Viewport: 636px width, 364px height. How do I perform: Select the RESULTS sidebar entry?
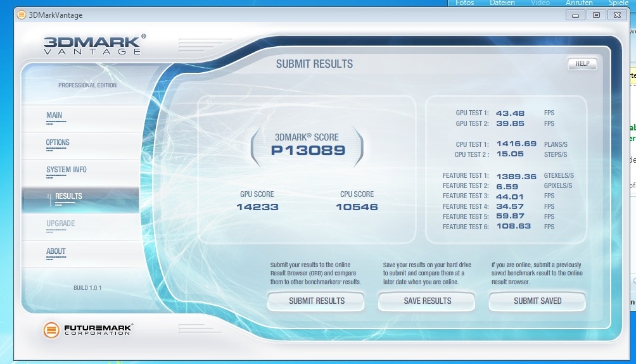pyautogui.click(x=80, y=200)
